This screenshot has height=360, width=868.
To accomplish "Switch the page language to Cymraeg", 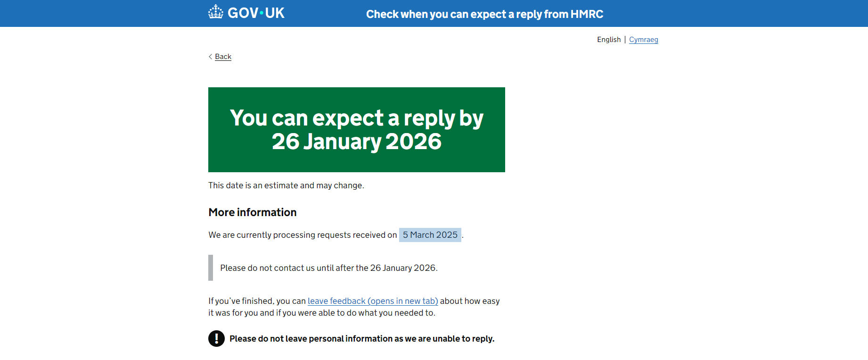I will tap(644, 40).
